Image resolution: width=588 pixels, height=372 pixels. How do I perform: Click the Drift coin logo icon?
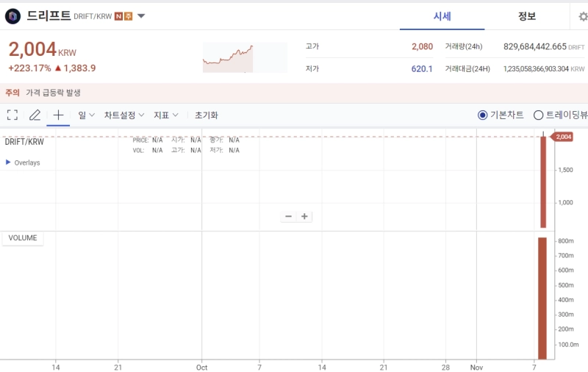[13, 16]
